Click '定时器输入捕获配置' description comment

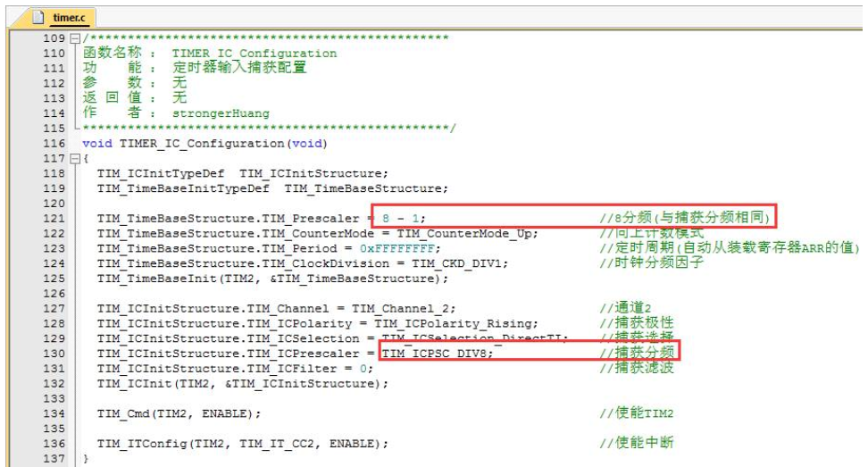click(x=239, y=68)
